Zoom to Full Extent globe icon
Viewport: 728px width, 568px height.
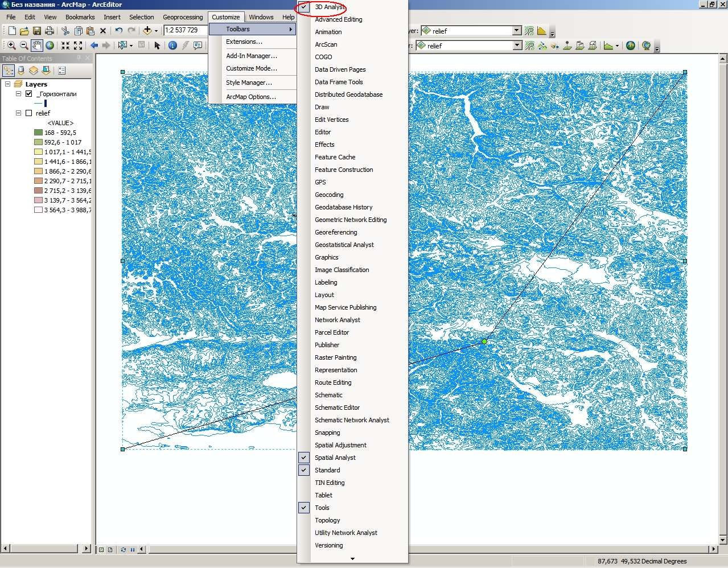click(50, 46)
